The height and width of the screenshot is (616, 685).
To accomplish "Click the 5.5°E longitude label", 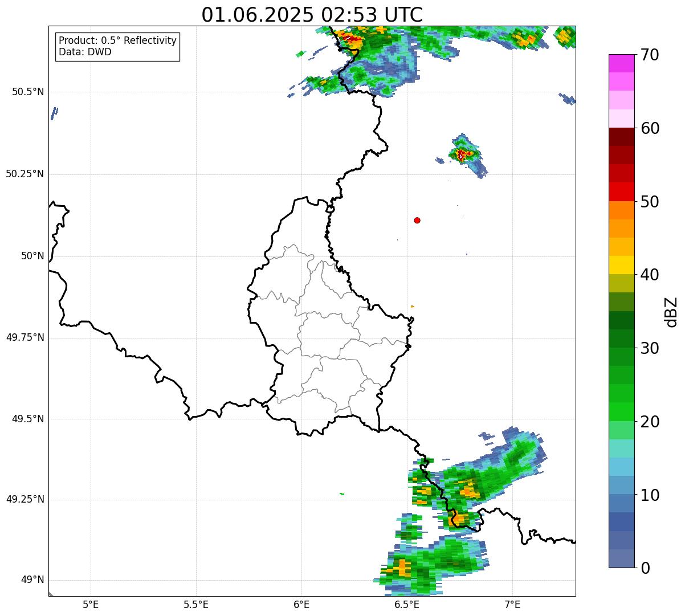I will (x=196, y=604).
